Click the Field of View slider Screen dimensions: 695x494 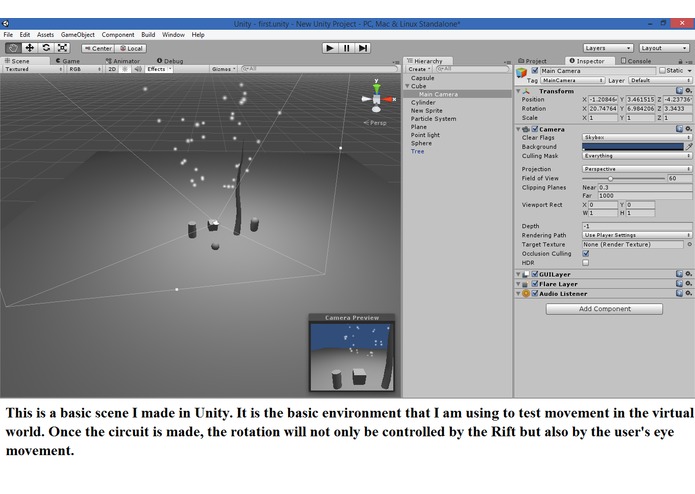click(x=624, y=179)
